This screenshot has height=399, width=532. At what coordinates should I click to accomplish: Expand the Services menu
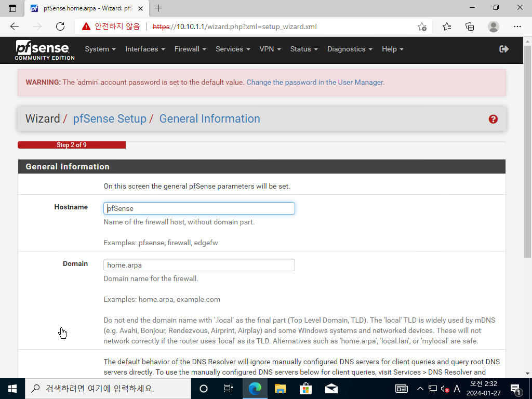tap(233, 49)
